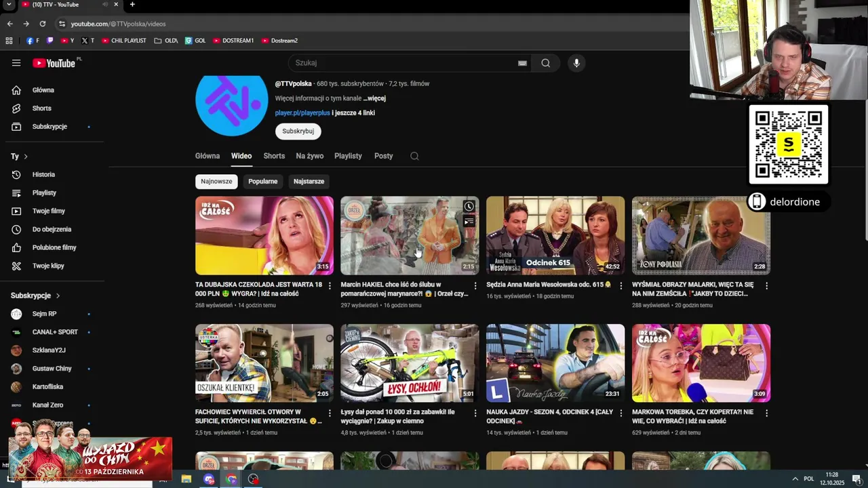Switch to the Na żywo channel tab
Screen dimensions: 868x488
pyautogui.click(x=309, y=156)
